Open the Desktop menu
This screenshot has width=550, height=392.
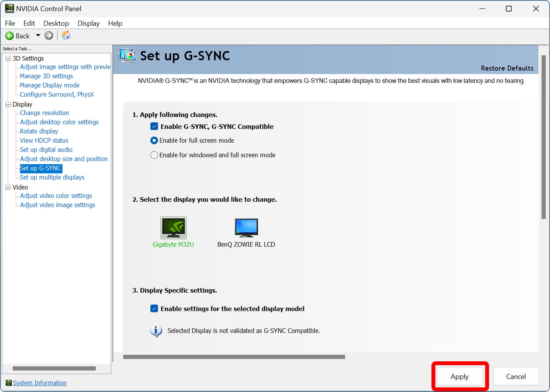(x=56, y=23)
